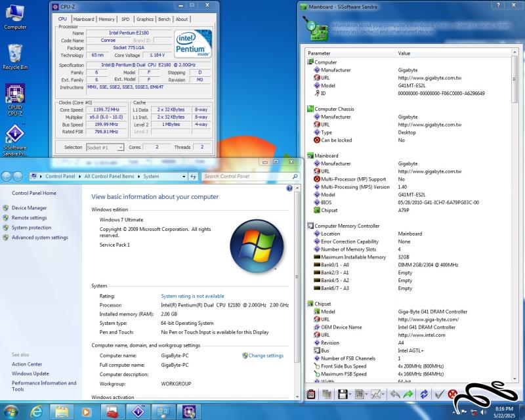
Task: Click the blue refresh icon in Sandra toolbar
Action: click(x=424, y=394)
